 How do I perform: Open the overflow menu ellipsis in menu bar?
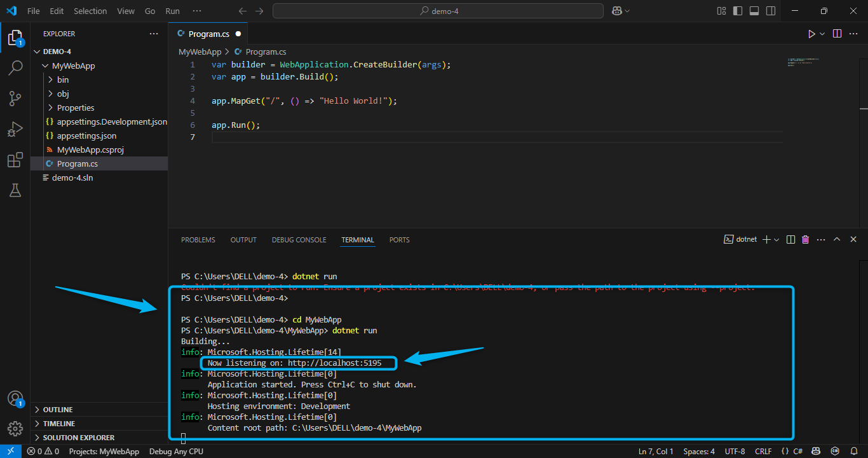(197, 11)
